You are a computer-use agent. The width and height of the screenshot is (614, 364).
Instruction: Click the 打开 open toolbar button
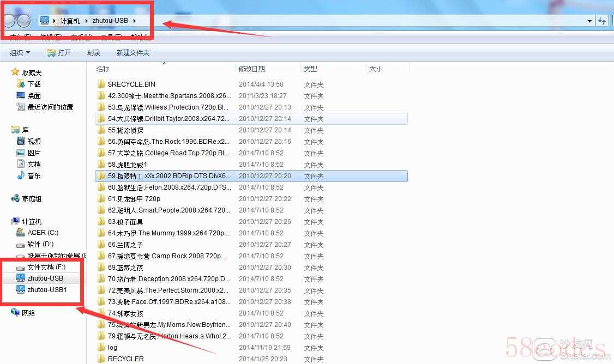(59, 53)
